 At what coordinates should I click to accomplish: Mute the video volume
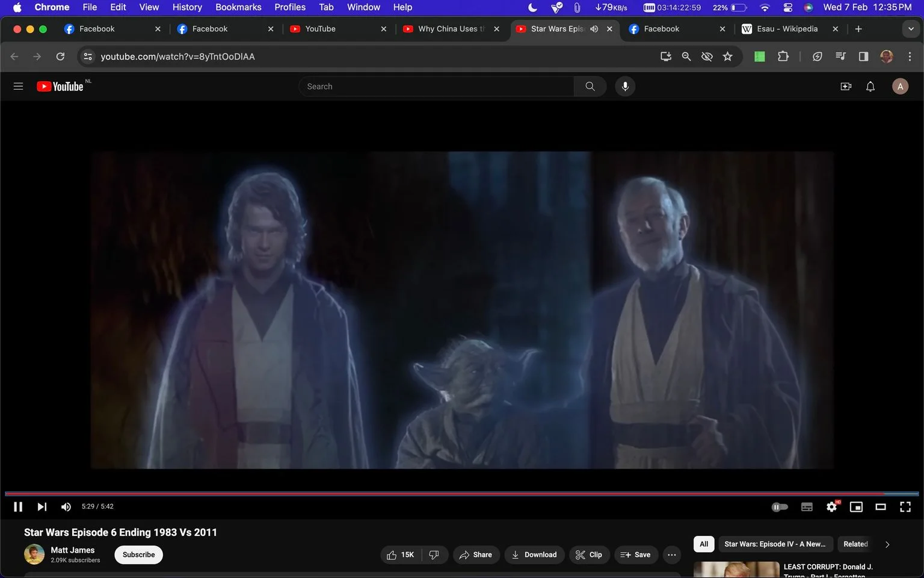click(66, 507)
